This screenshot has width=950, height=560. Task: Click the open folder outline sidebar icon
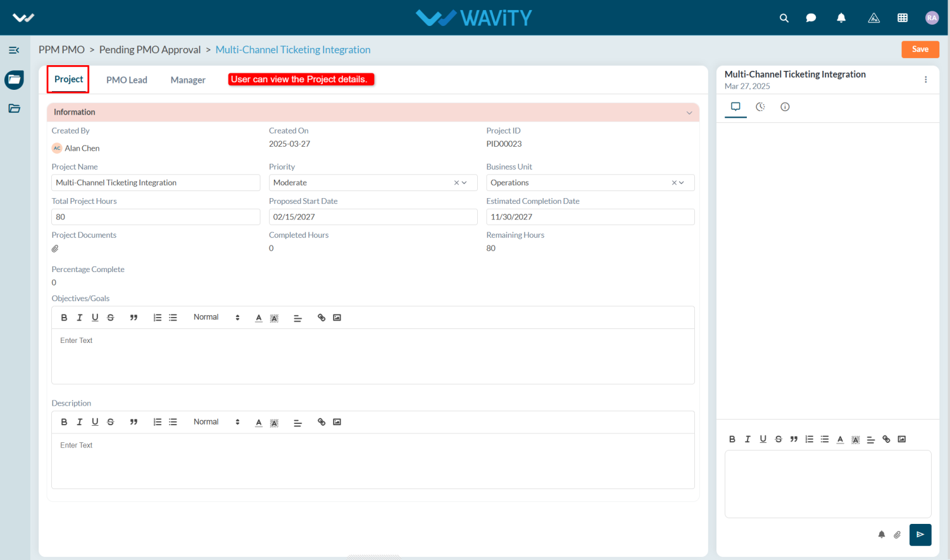[14, 108]
